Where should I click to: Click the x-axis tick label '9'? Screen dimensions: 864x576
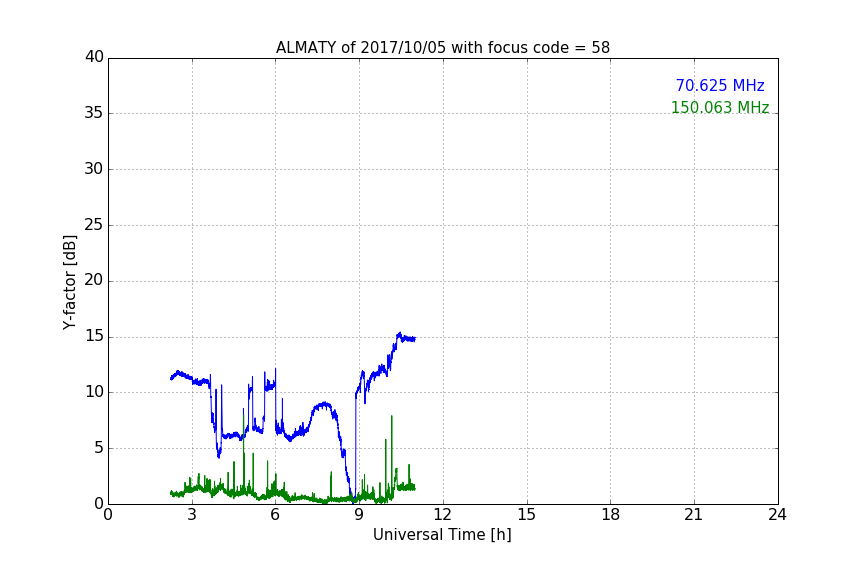pos(359,515)
